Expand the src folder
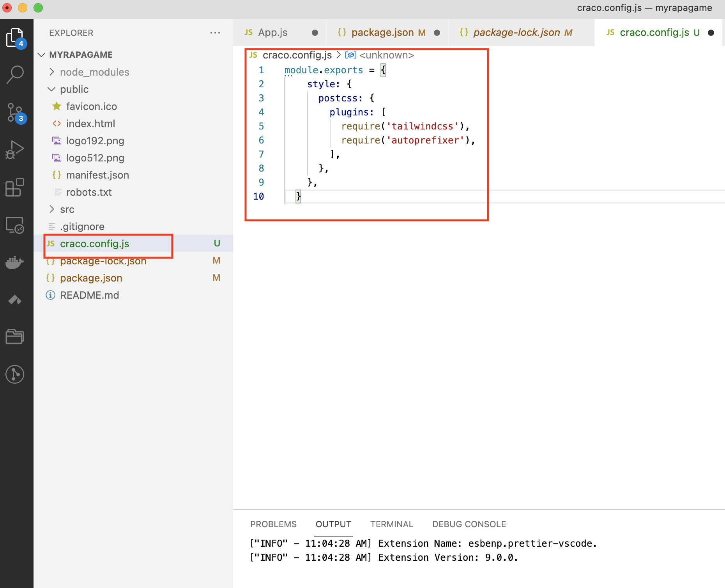 click(67, 209)
